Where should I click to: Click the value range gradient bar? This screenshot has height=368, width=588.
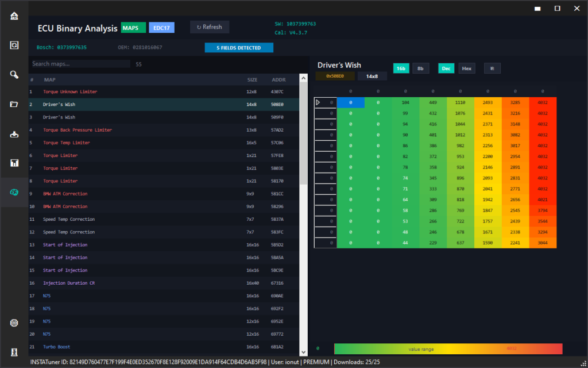pos(448,349)
